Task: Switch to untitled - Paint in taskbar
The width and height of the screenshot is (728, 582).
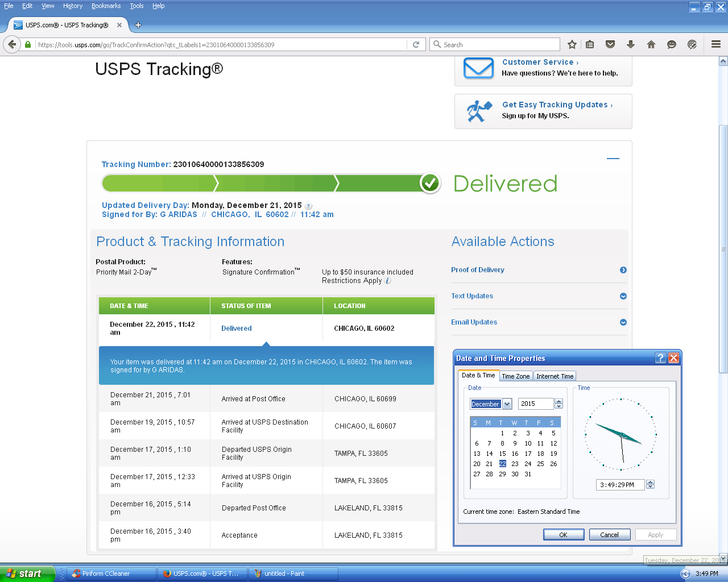Action: 293,573
